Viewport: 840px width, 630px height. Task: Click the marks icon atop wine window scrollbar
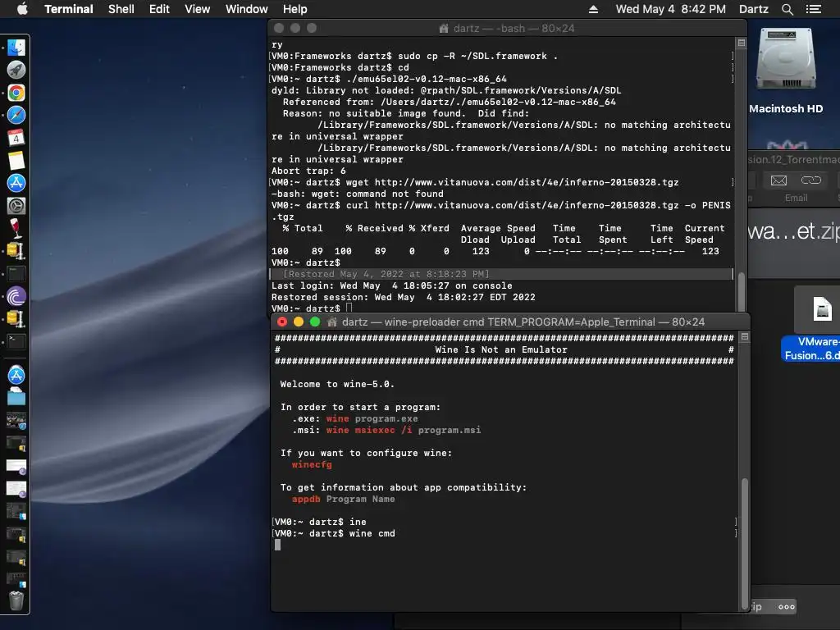pos(744,336)
